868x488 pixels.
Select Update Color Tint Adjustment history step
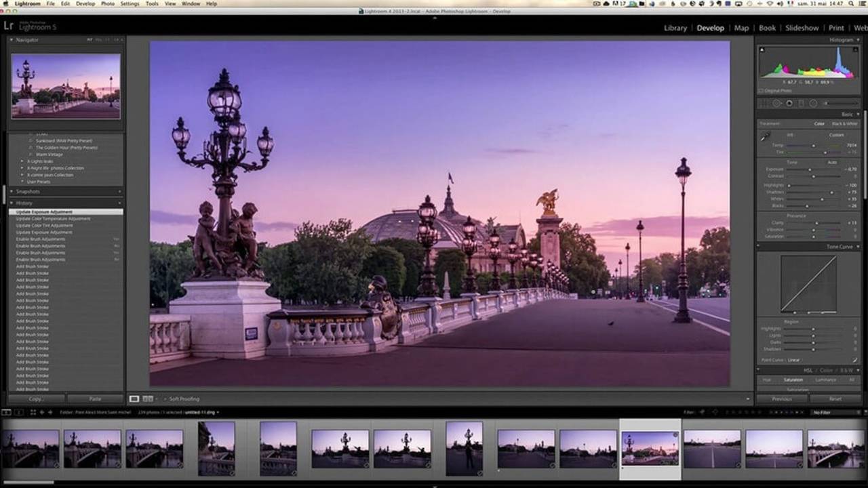44,226
